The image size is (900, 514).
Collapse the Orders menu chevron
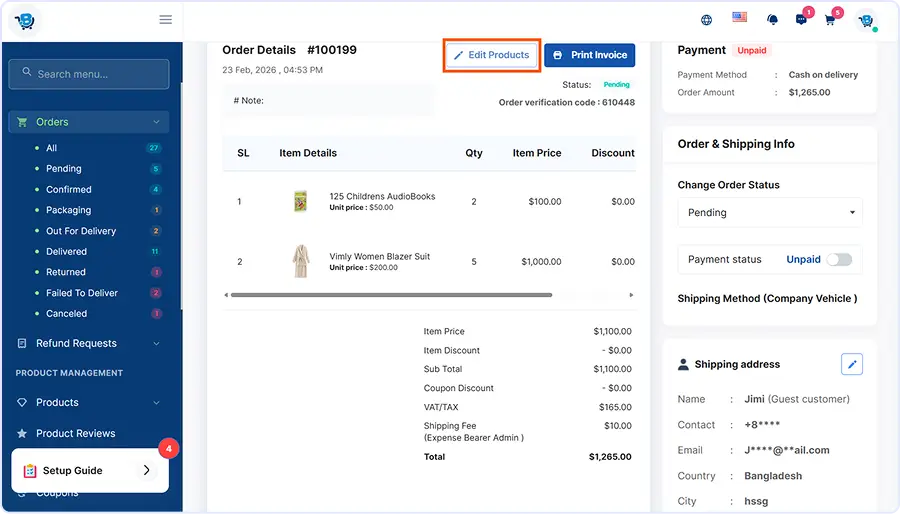point(156,122)
